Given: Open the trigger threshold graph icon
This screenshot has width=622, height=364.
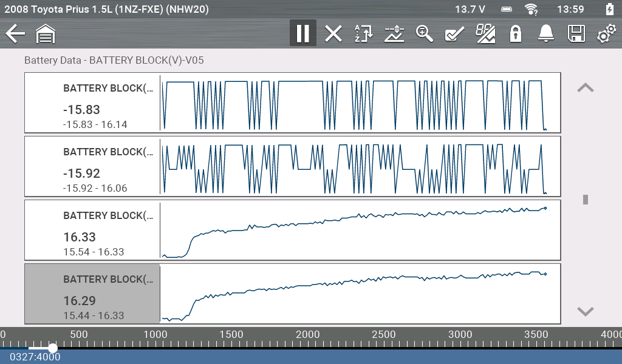Looking at the screenshot, I should (x=394, y=33).
